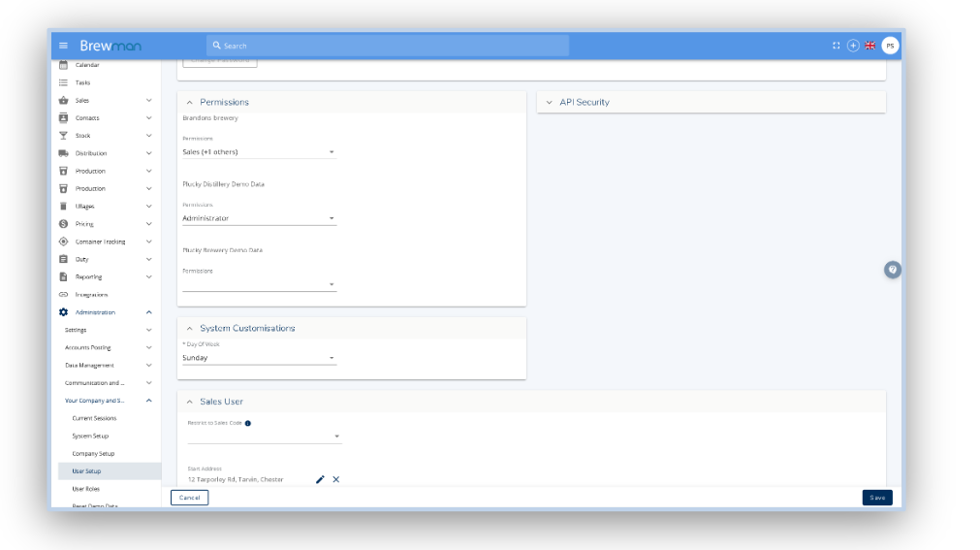This screenshot has height=550, width=980.
Task: Click the Cancel button
Action: coord(189,498)
